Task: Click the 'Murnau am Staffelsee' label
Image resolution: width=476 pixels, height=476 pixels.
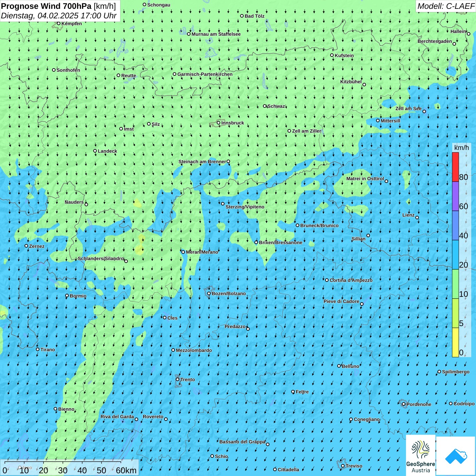Action: click(x=216, y=34)
